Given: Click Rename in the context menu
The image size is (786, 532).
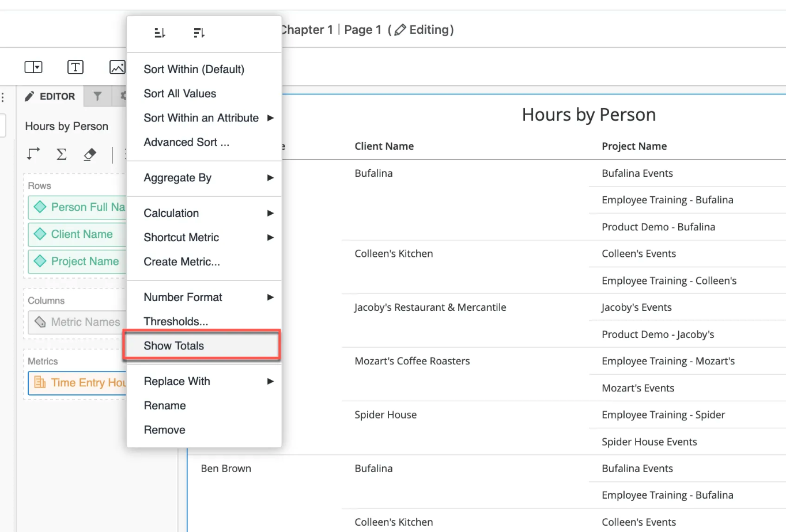Looking at the screenshot, I should click(x=164, y=405).
